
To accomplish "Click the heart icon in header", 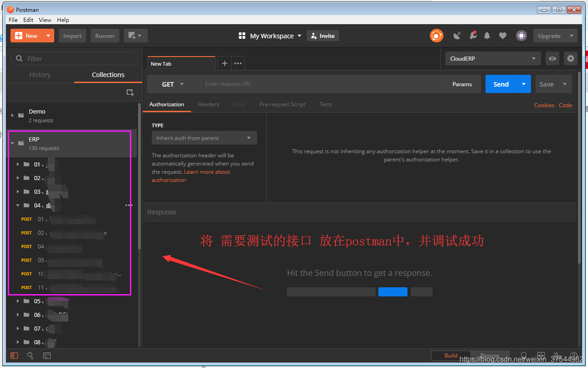I will pyautogui.click(x=503, y=36).
